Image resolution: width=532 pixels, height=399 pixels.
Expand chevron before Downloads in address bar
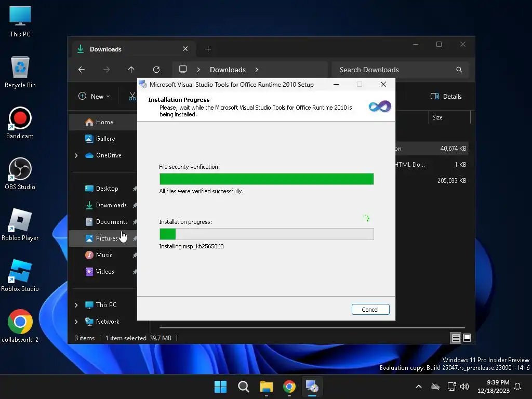pos(198,70)
